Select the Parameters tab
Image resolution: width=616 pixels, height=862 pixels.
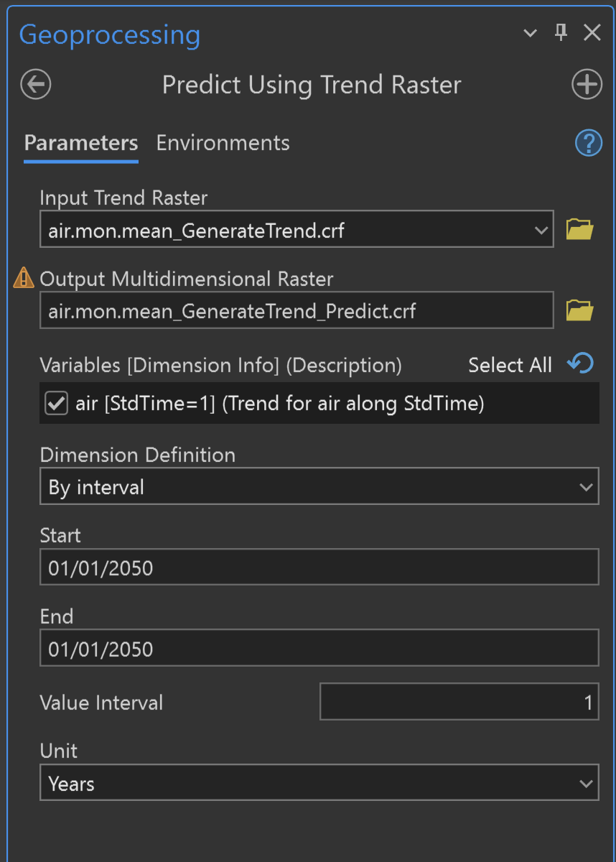[x=80, y=143]
